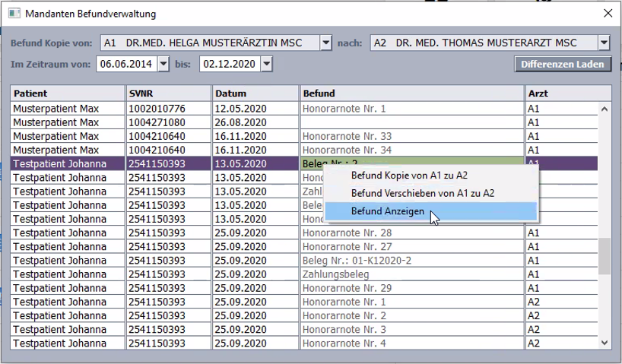
Task: Open the 'Befund Kopie von' doctor dropdown
Action: tap(325, 43)
